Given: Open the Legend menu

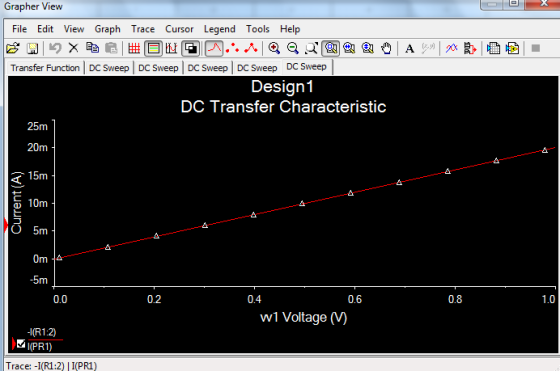Looking at the screenshot, I should 219,29.
